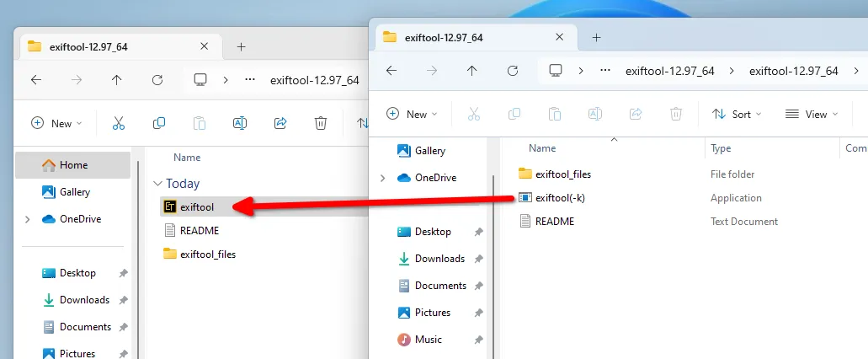Click see more ellipsis in right address bar
Image resolution: width=868 pixels, height=359 pixels.
pyautogui.click(x=605, y=70)
